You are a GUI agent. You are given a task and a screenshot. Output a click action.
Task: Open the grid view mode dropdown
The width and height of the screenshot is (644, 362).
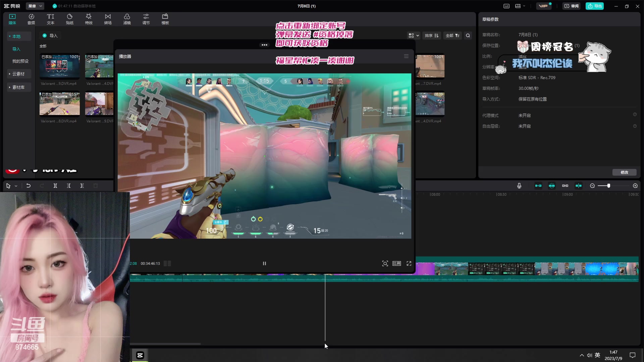pos(414,36)
